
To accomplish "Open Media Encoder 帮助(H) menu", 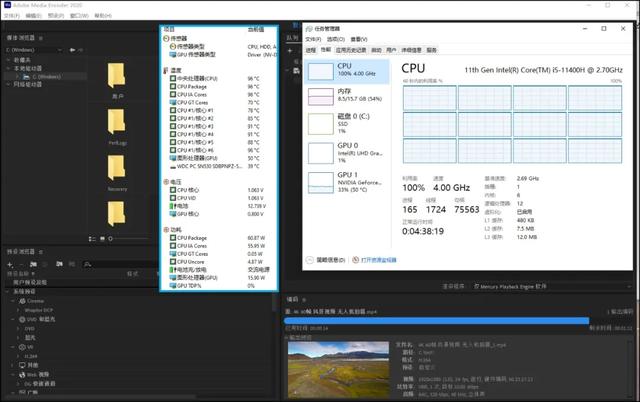I will pyautogui.click(x=103, y=16).
